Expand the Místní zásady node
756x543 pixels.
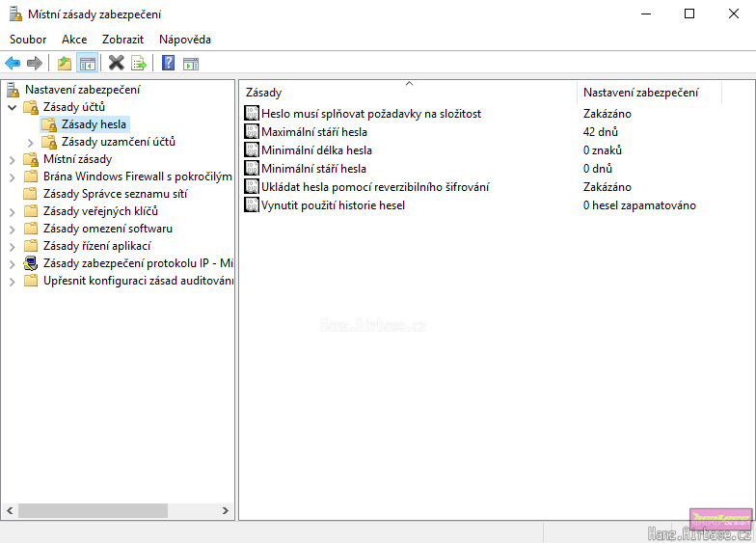(x=12, y=160)
